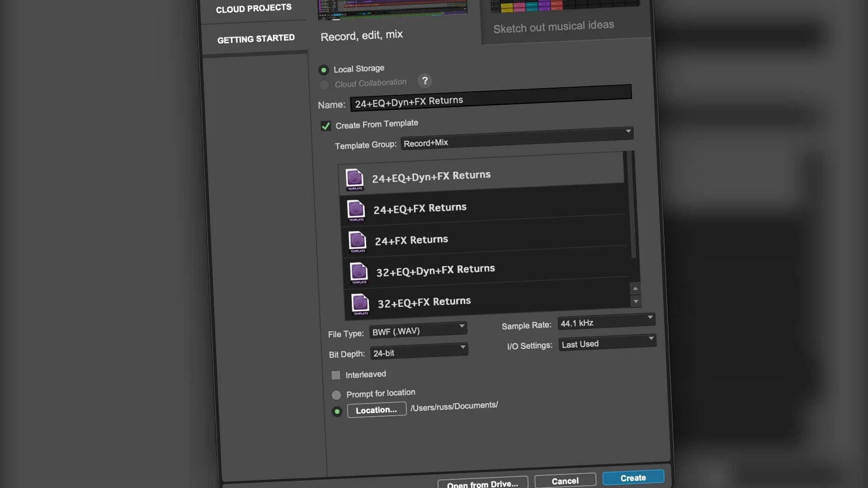Click the session Name input field

click(x=491, y=97)
